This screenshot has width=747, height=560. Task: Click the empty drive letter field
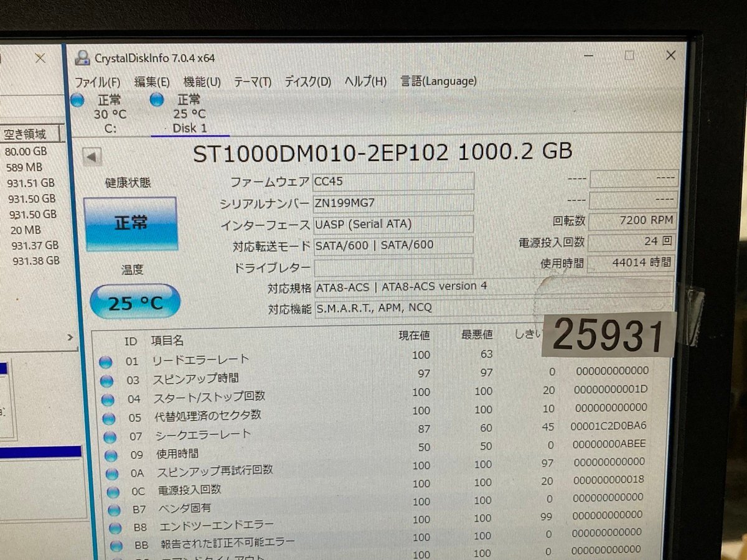point(393,267)
